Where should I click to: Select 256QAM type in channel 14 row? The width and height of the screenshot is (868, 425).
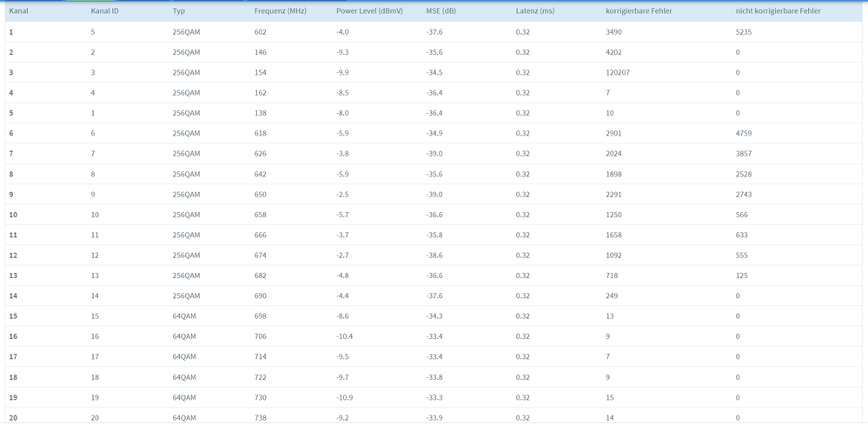click(x=186, y=296)
